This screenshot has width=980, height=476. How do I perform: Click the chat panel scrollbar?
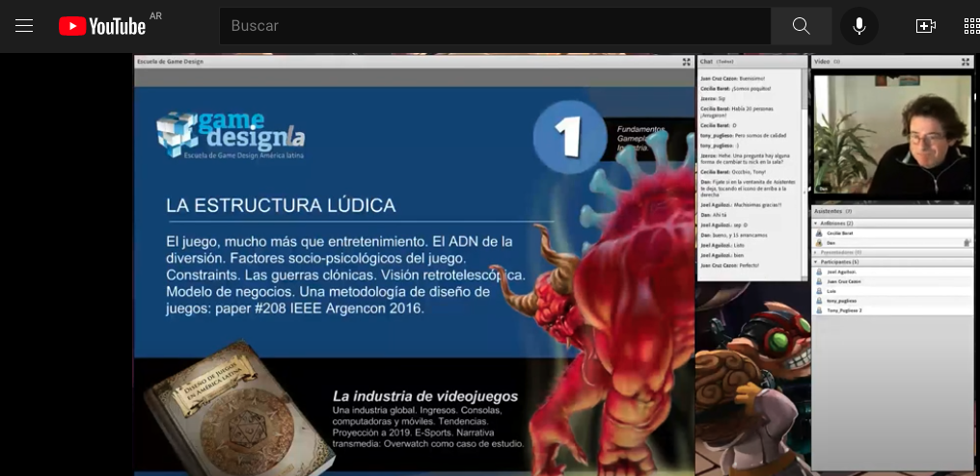click(x=805, y=173)
